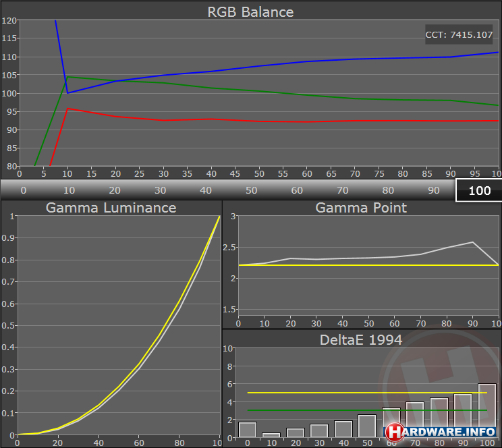Click the DeltaE bar for level 40
Viewport: 502px width, 448px height.
[x=343, y=429]
